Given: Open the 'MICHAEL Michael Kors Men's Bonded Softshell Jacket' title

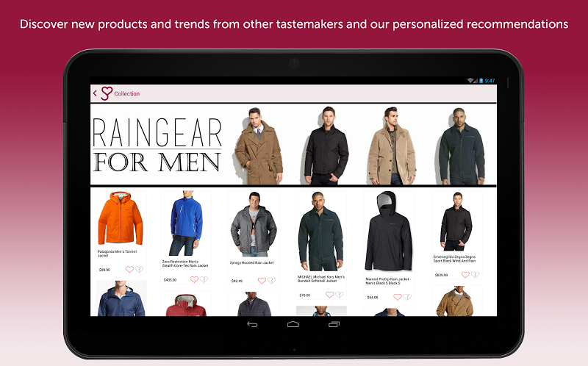Looking at the screenshot, I should click(x=321, y=279).
